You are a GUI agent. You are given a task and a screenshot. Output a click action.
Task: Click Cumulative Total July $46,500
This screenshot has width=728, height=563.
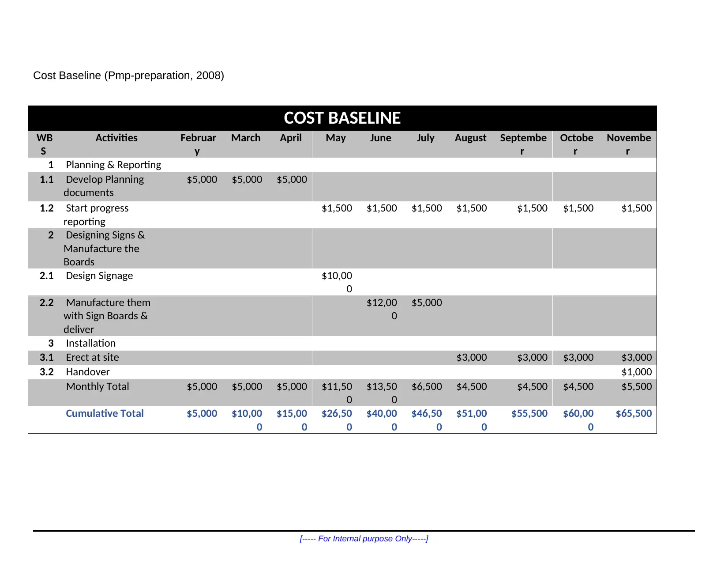point(427,420)
